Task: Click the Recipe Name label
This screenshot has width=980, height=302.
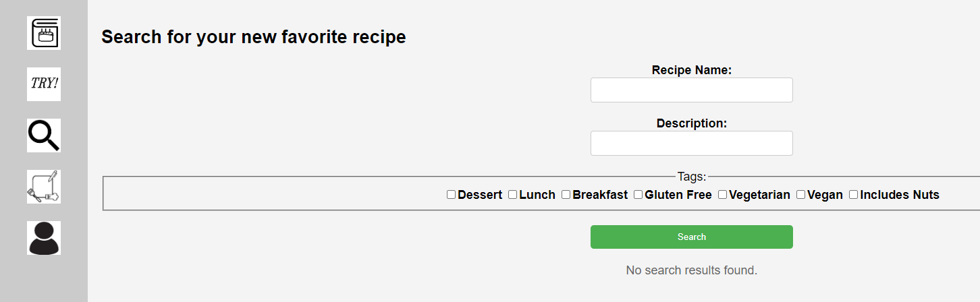Action: (x=692, y=70)
